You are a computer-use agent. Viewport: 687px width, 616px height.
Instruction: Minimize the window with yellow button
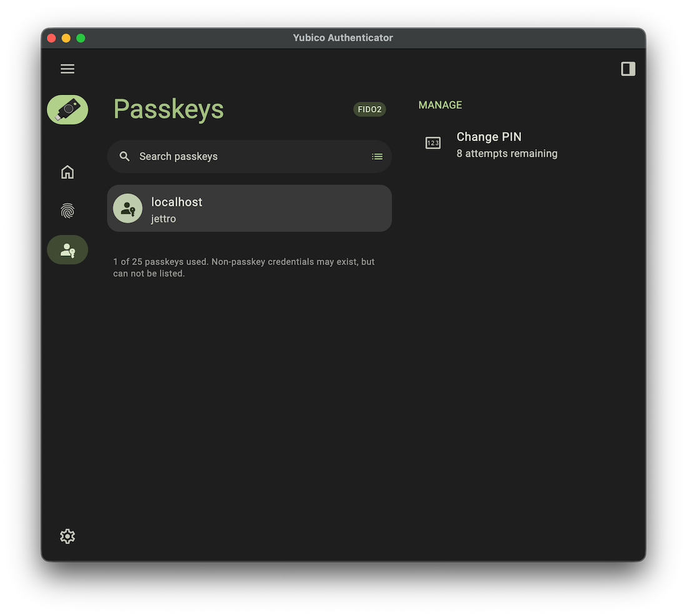click(x=66, y=38)
